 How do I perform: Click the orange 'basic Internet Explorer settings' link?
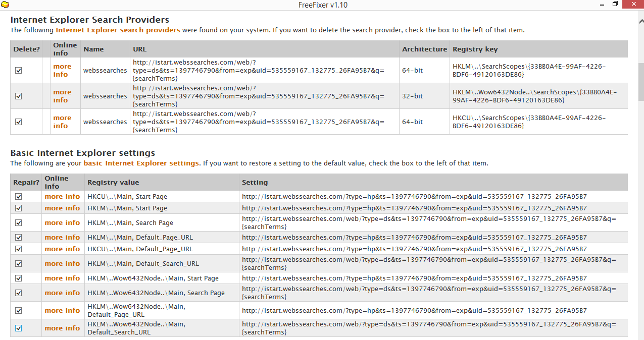click(141, 163)
